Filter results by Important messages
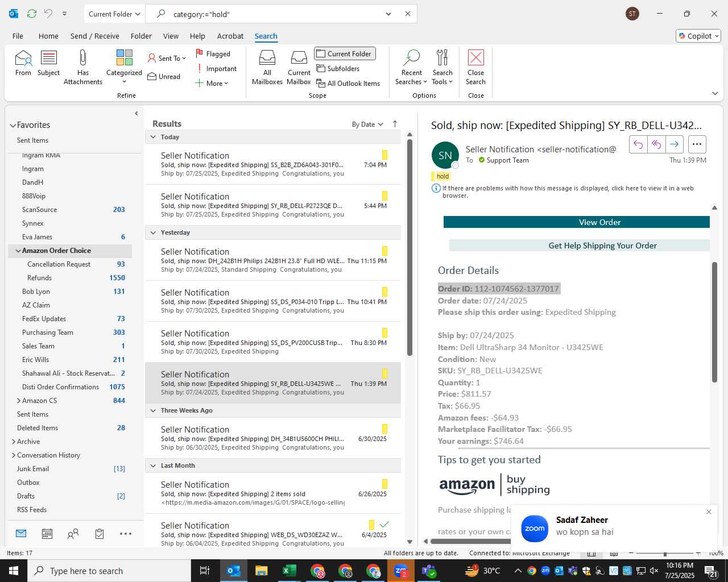This screenshot has height=582, width=728. click(216, 69)
